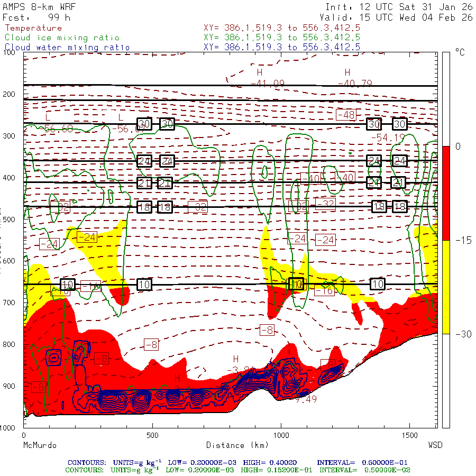
Task: Click the 'Distance (km)' axis title
Action: (x=237, y=445)
